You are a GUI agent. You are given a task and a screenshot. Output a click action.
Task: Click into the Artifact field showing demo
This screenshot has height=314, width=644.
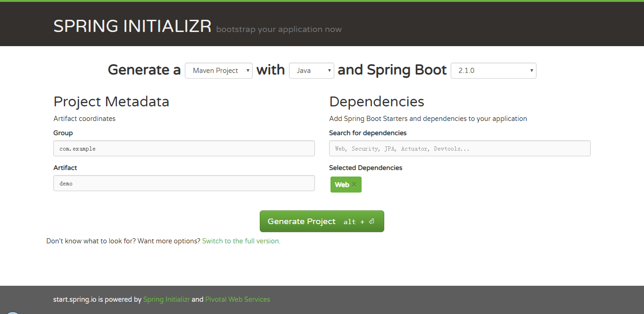pos(184,183)
